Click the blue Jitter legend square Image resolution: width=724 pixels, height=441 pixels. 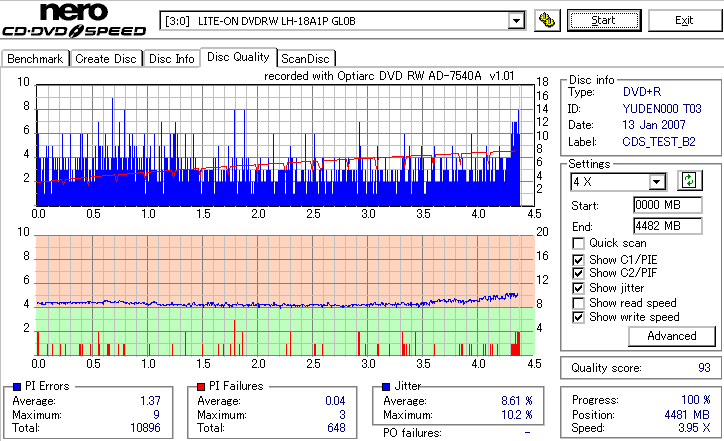coord(386,387)
